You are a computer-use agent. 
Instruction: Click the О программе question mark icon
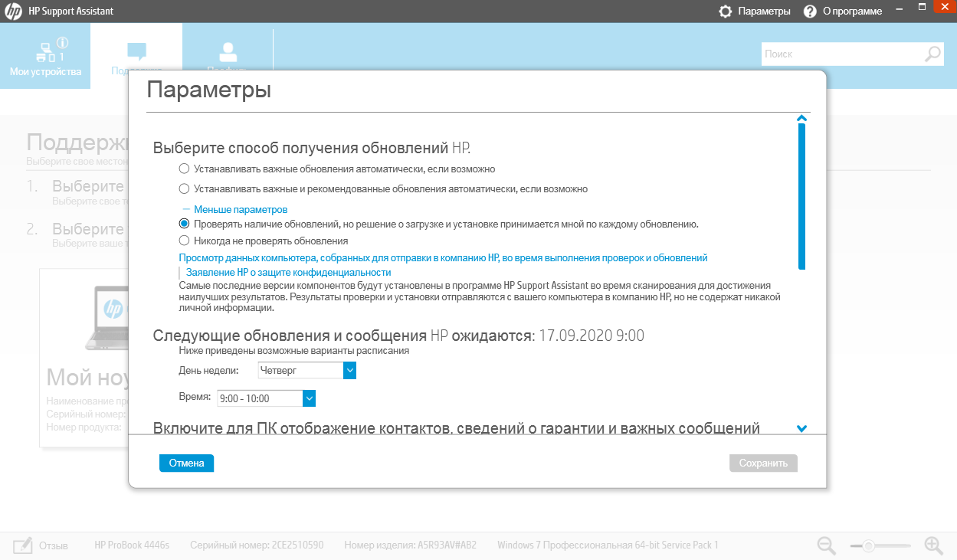(x=810, y=11)
